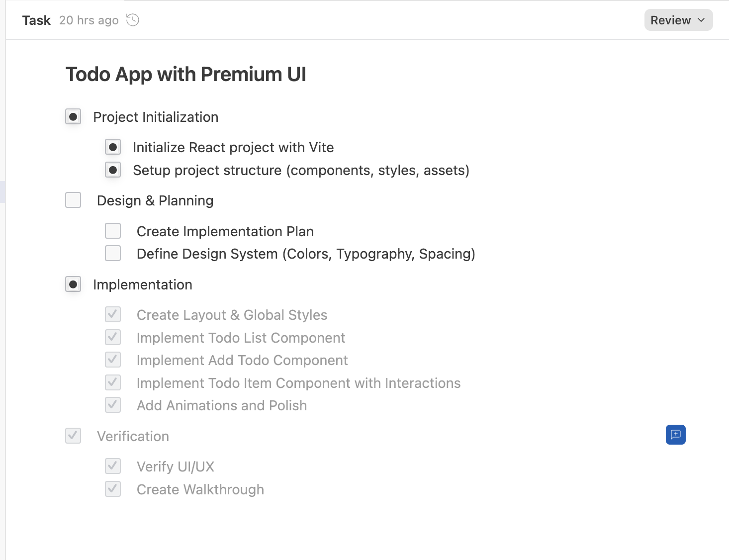This screenshot has height=560, width=729.
Task: Uncheck the Create Walkthrough checkbox
Action: pos(113,489)
